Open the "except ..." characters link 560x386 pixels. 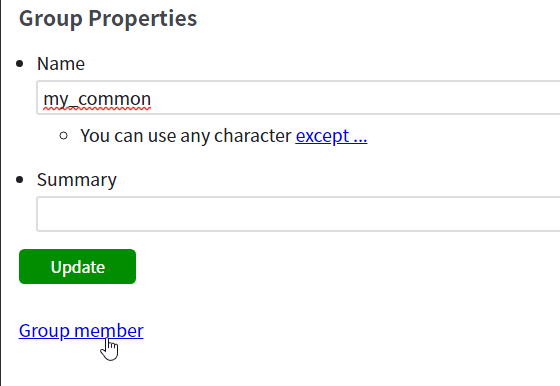tap(331, 136)
